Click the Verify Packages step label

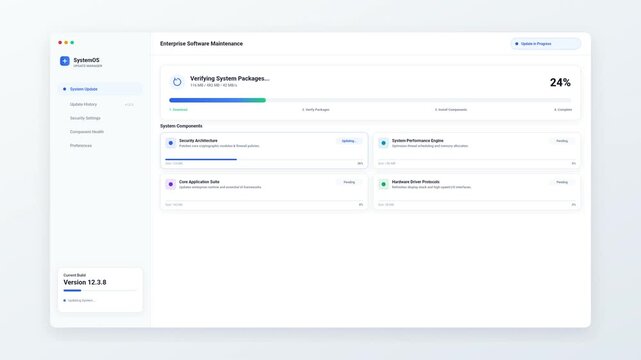[316, 110]
